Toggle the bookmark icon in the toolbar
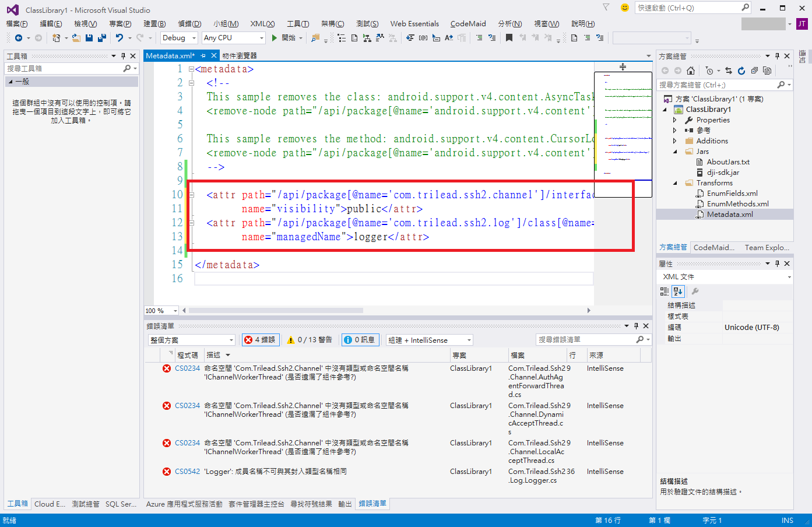812x527 pixels. click(x=509, y=38)
